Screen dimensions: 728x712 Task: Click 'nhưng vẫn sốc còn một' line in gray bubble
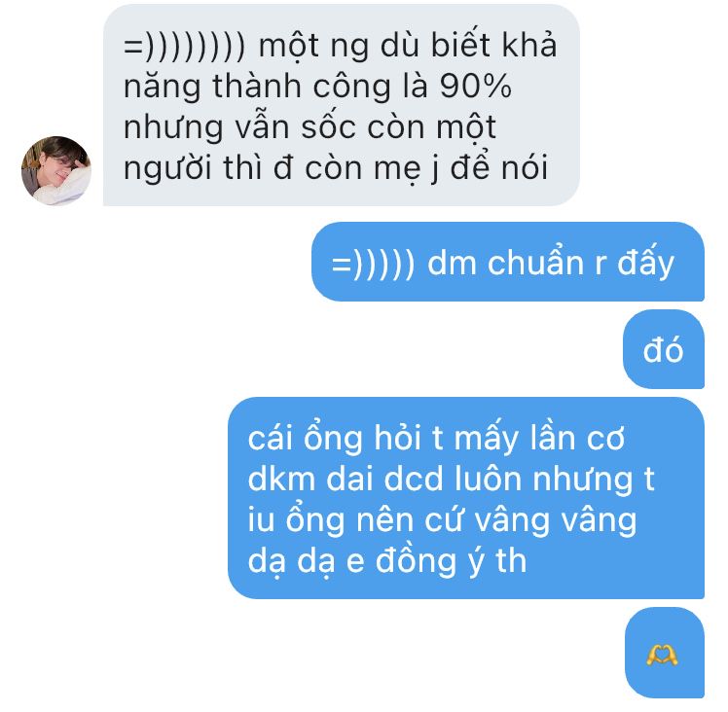309,127
